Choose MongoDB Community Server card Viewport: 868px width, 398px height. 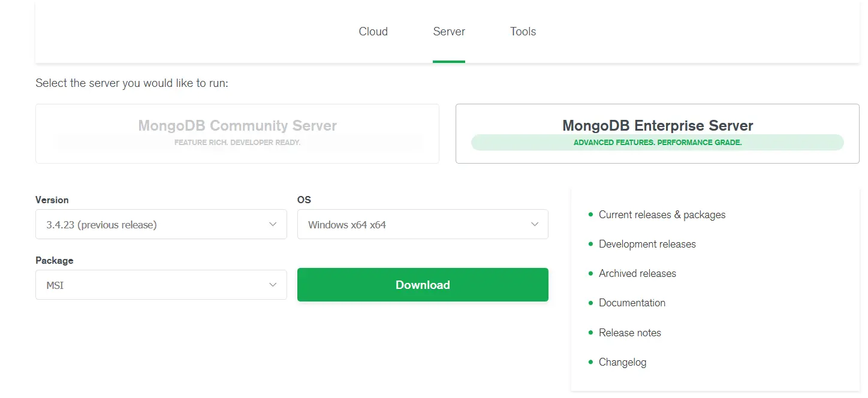(x=237, y=134)
